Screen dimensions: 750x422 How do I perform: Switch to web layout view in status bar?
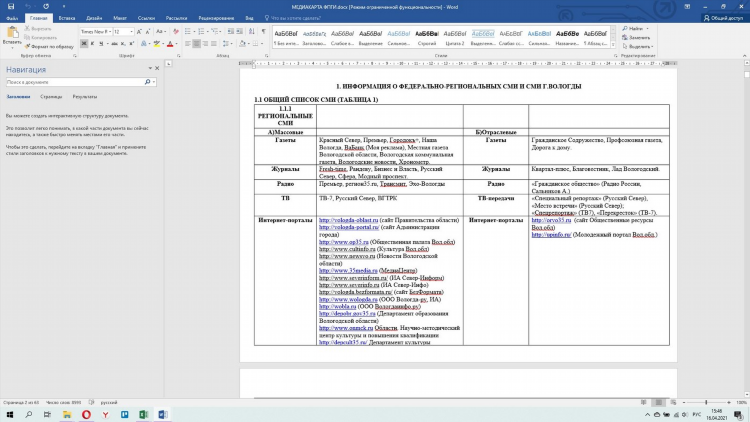pyautogui.click(x=673, y=402)
